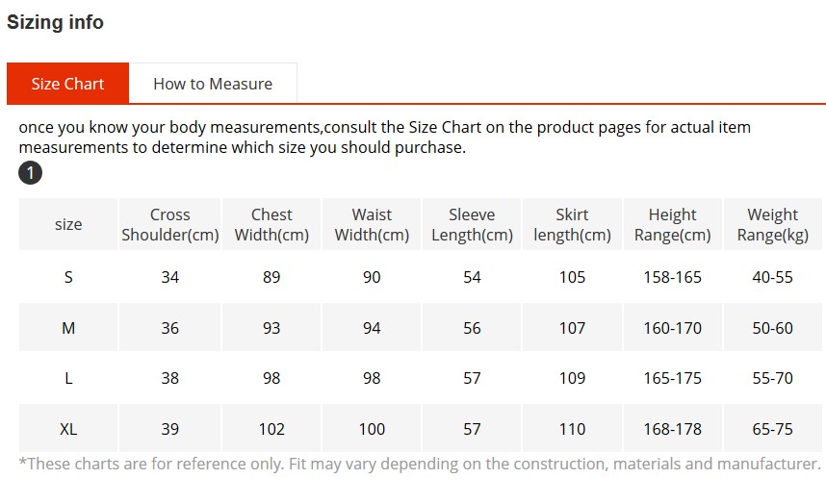The image size is (826, 504).
Task: Click the Sizing info heading
Action: (55, 22)
